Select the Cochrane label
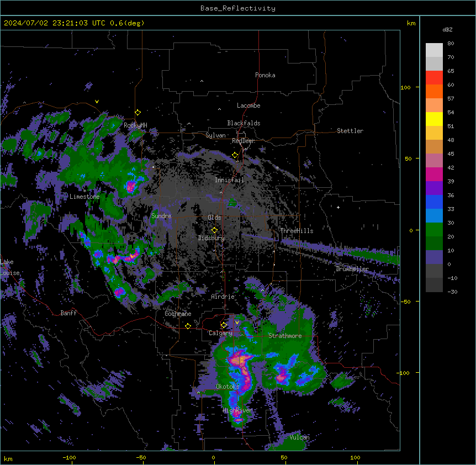The width and height of the screenshot is (476, 465). (178, 314)
